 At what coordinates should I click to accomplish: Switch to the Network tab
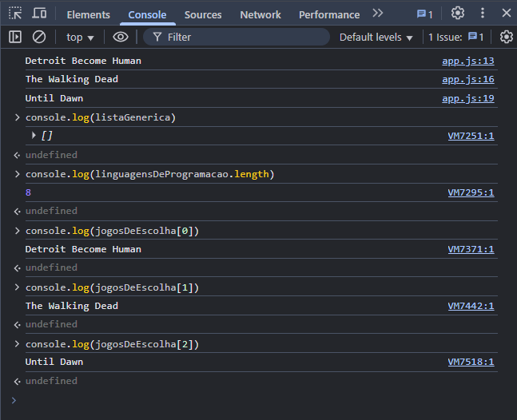click(260, 14)
